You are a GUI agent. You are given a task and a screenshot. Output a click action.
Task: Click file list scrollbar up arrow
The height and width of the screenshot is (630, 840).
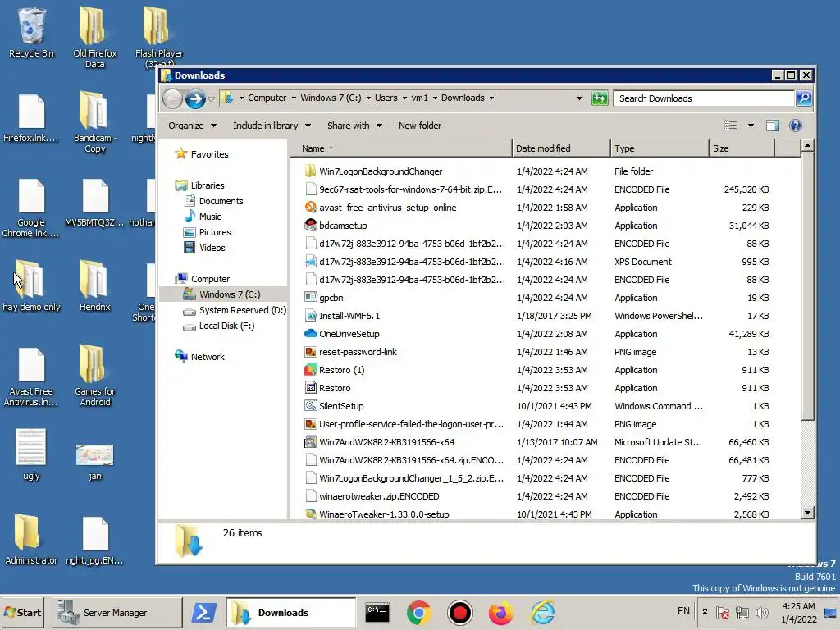(x=808, y=146)
